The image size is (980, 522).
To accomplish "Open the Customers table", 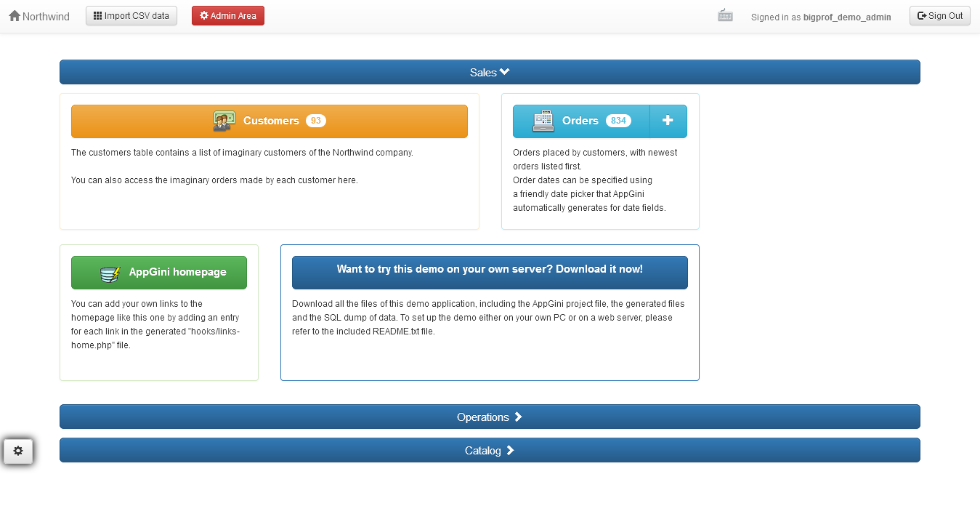I will (x=270, y=121).
